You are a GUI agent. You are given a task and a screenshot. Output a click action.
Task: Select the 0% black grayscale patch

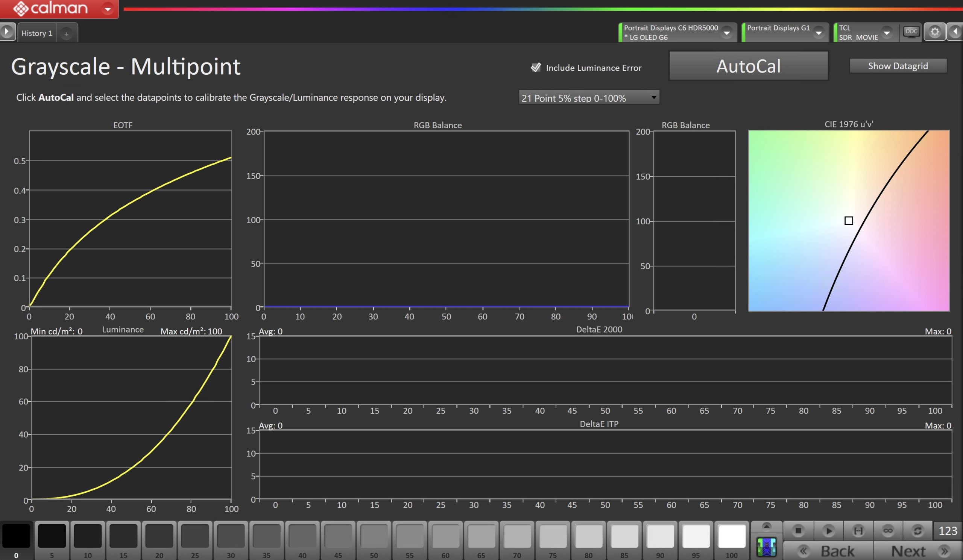click(x=16, y=540)
